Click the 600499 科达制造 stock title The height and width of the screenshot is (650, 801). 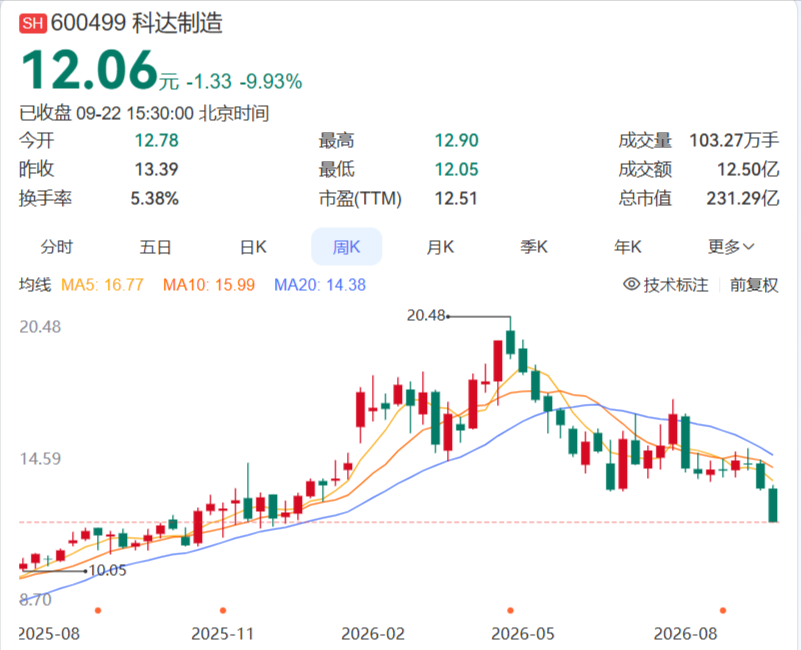pyautogui.click(x=136, y=23)
